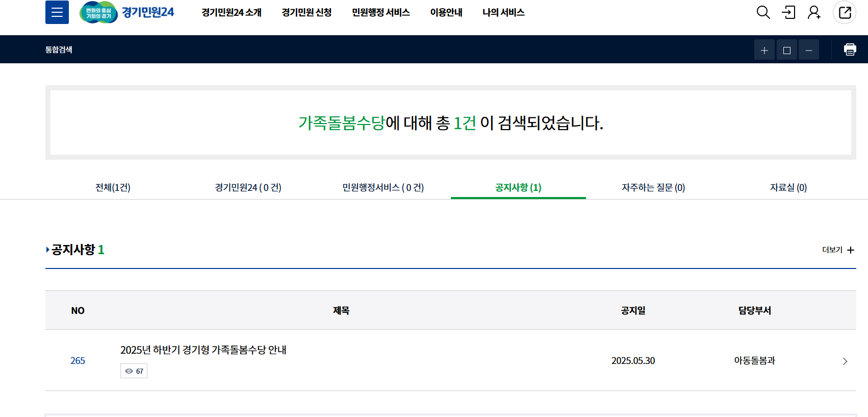Image resolution: width=868 pixels, height=417 pixels.
Task: Open the search magnifier icon
Action: tap(763, 12)
